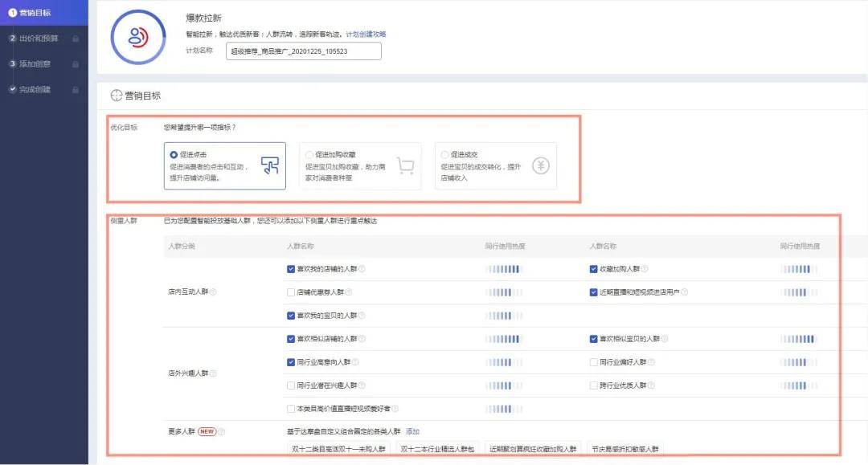The height and width of the screenshot is (465, 868).
Task: Click the 添加 link under 更多人群
Action: pyautogui.click(x=412, y=431)
